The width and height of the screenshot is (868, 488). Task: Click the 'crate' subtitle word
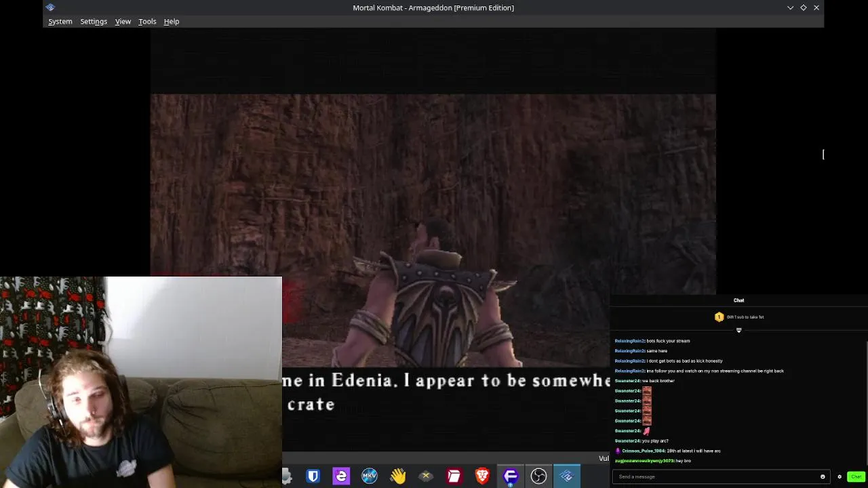point(311,405)
